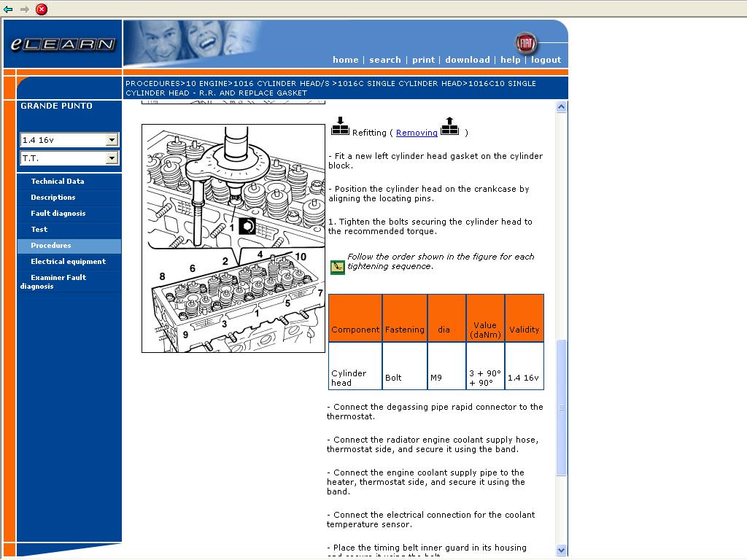The height and width of the screenshot is (560, 747).
Task: Click the tightening sequence note icon
Action: 337,267
